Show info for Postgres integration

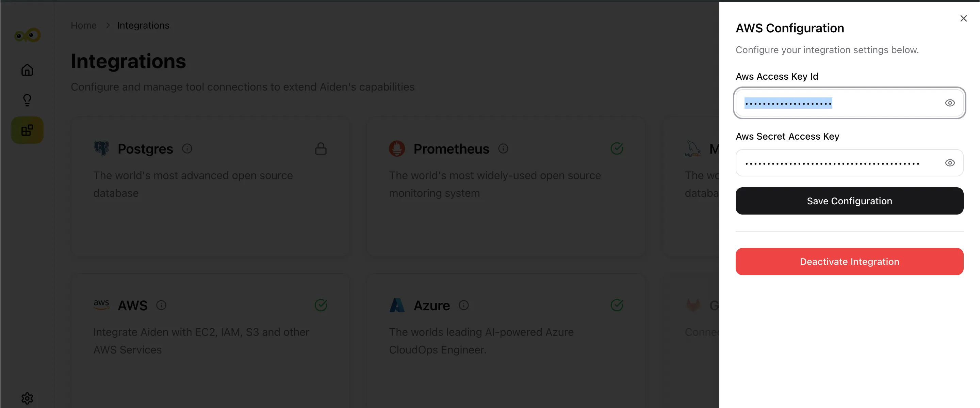[x=187, y=148]
